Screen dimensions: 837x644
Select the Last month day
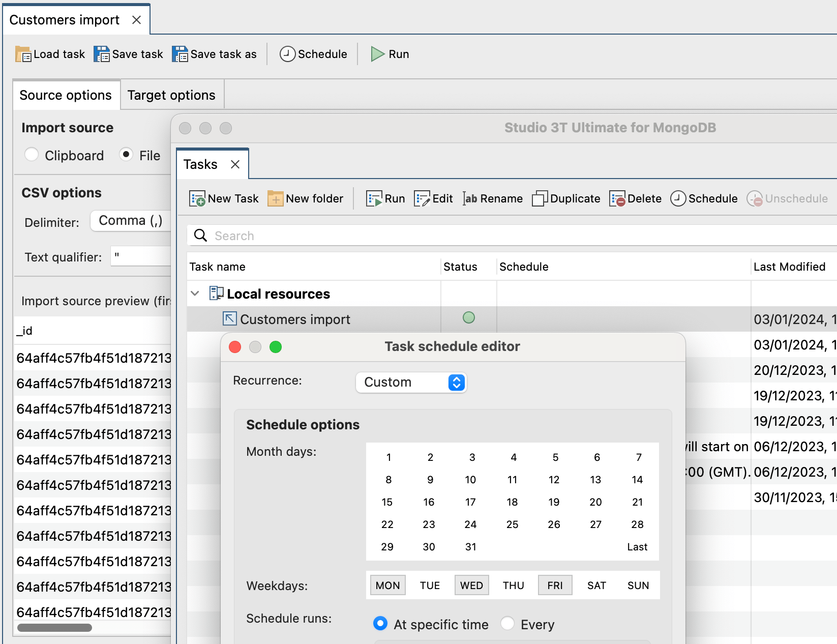coord(637,547)
